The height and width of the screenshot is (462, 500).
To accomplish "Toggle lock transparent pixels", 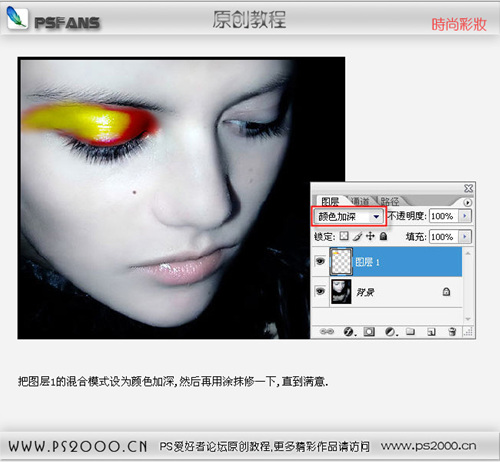I will tap(344, 236).
